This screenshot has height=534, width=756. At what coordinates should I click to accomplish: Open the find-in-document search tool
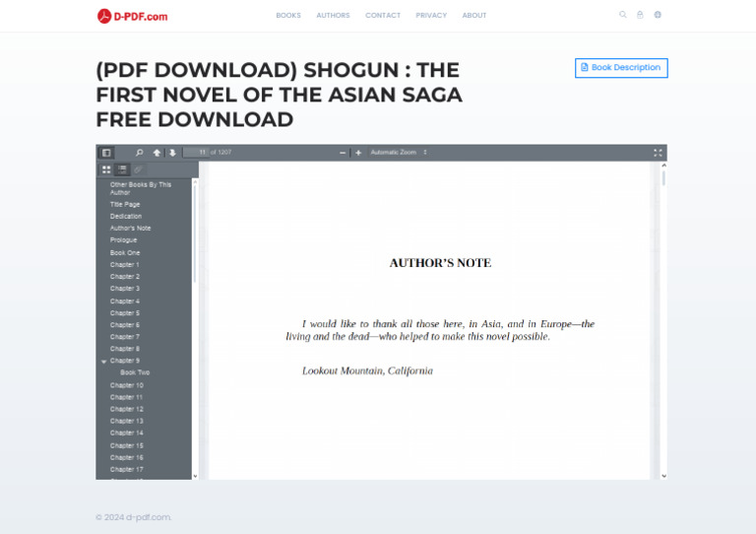coord(140,153)
